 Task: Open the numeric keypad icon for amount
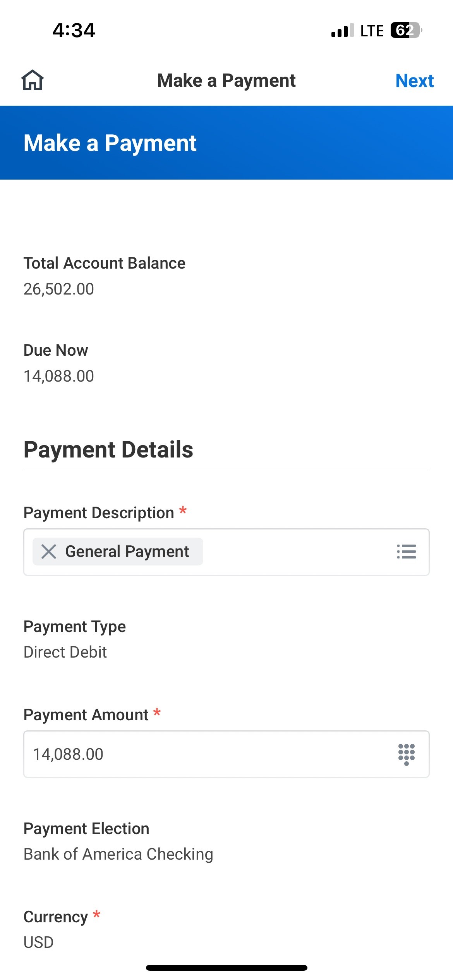tap(406, 754)
